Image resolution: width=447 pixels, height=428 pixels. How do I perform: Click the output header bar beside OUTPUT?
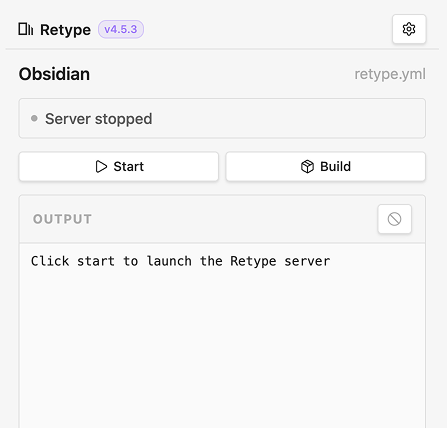pos(233,219)
